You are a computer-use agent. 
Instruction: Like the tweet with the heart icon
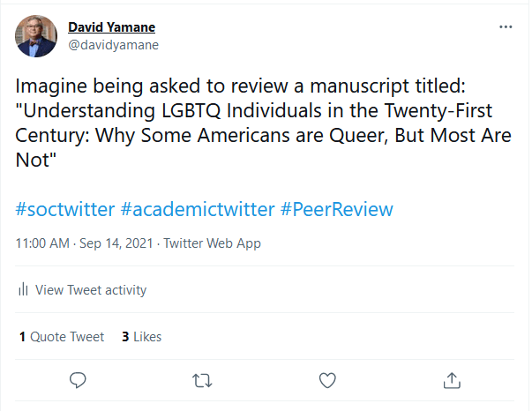(x=327, y=380)
